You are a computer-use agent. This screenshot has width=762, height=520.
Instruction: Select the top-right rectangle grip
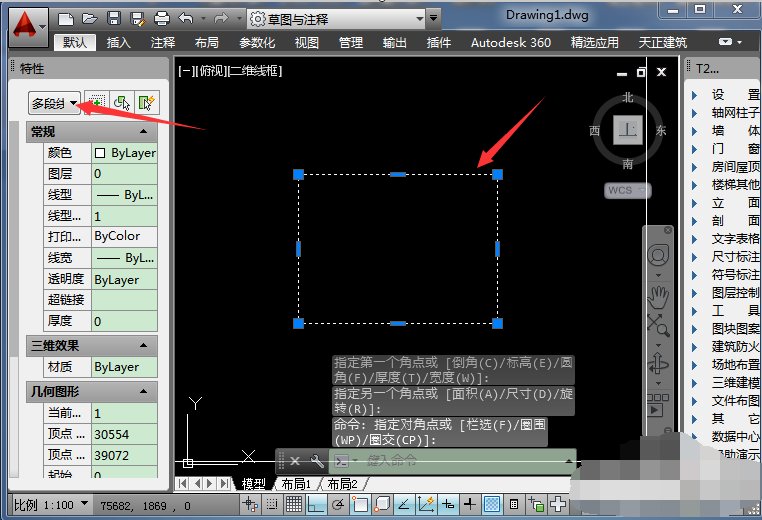[x=497, y=174]
